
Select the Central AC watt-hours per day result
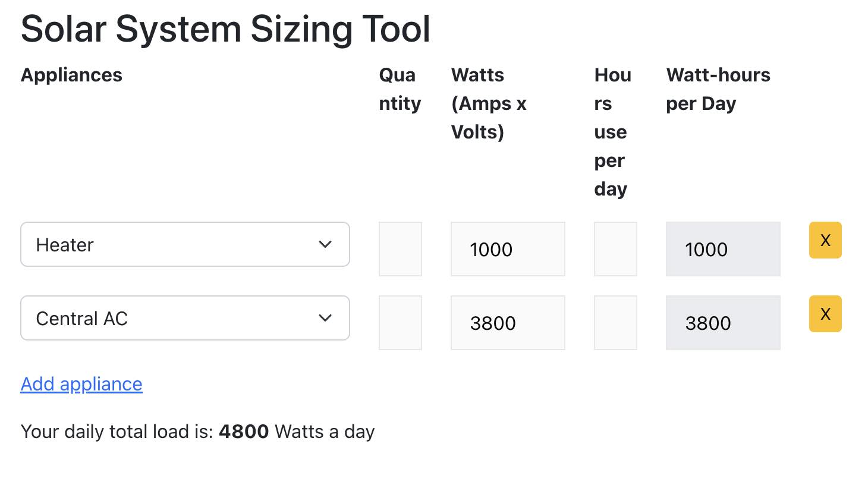point(722,323)
